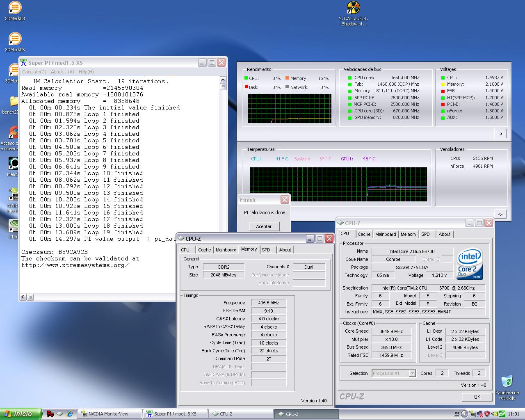Click the Memory voltage 2.1000 V value
Image resolution: width=525 pixels, height=420 pixels.
[494, 84]
